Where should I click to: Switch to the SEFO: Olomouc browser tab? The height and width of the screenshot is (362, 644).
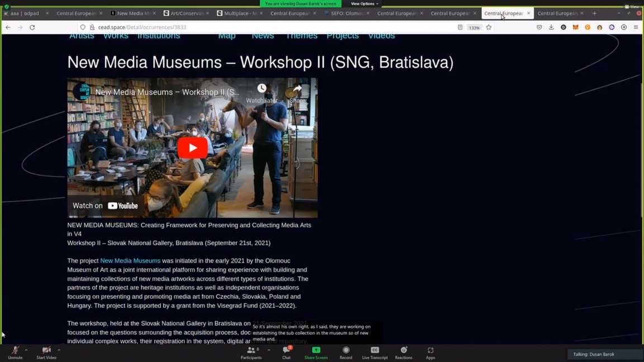[344, 13]
